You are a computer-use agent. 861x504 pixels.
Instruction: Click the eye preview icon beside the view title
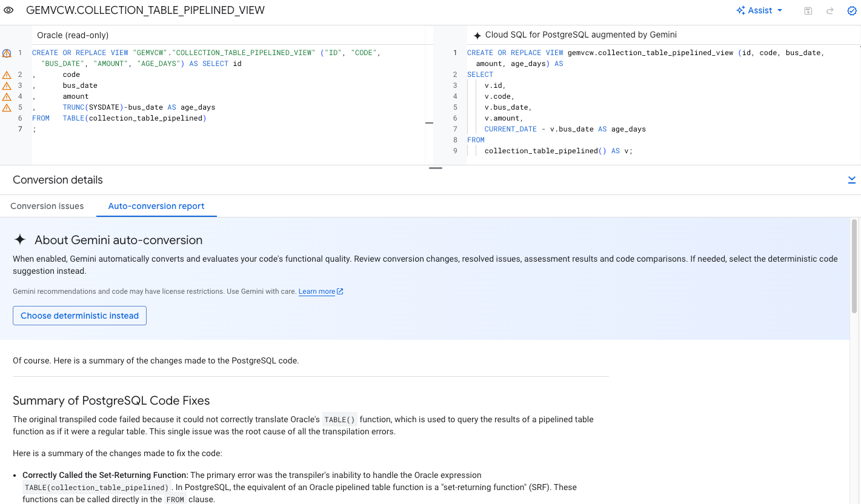click(8, 10)
